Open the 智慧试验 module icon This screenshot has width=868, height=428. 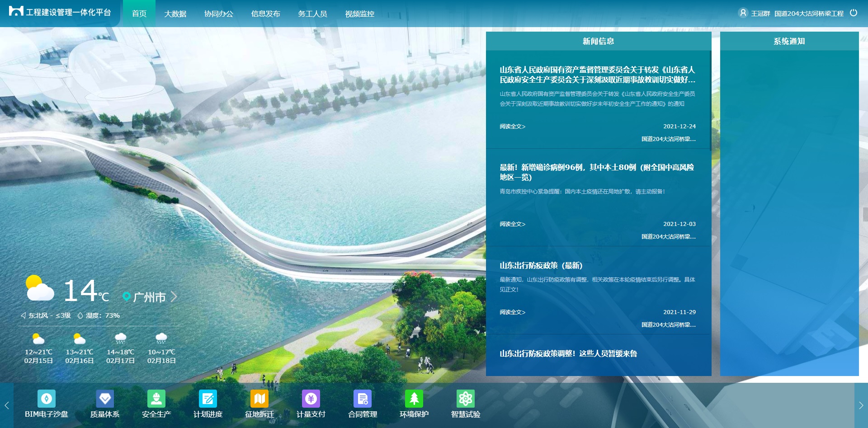pos(466,399)
